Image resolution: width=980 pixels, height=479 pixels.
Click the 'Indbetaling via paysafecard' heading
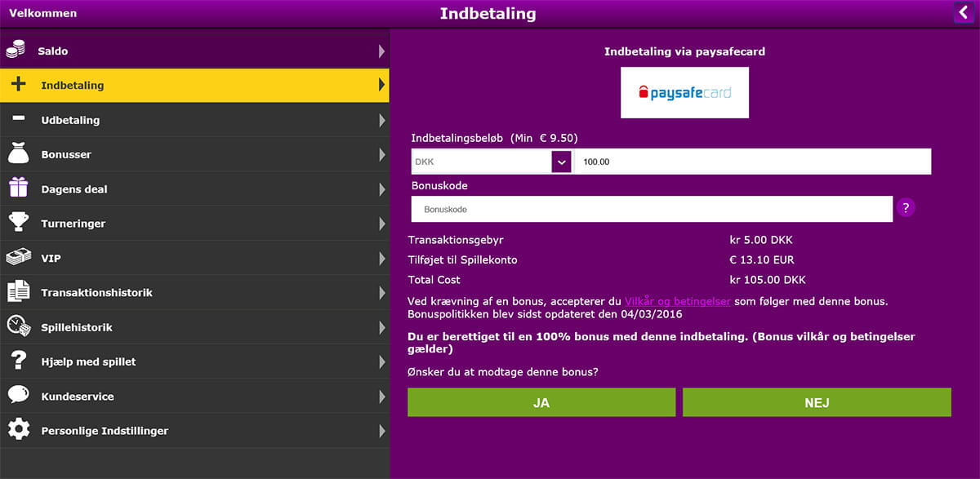[684, 51]
